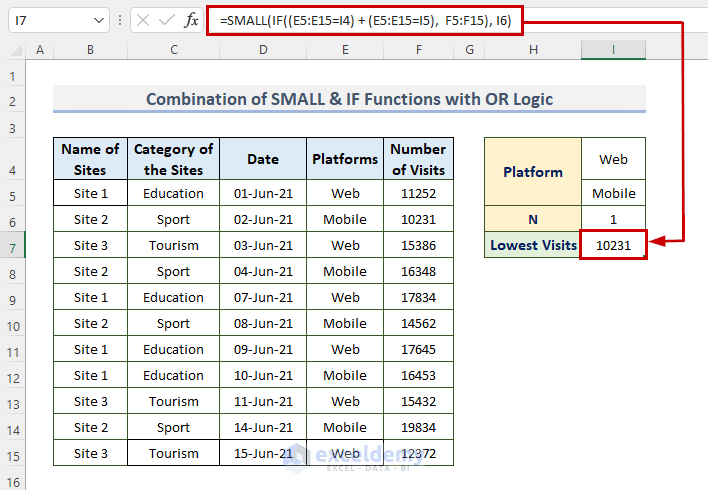Select the date cell 07-Jun-21
Viewport: 708px width, 490px height.
(x=263, y=297)
